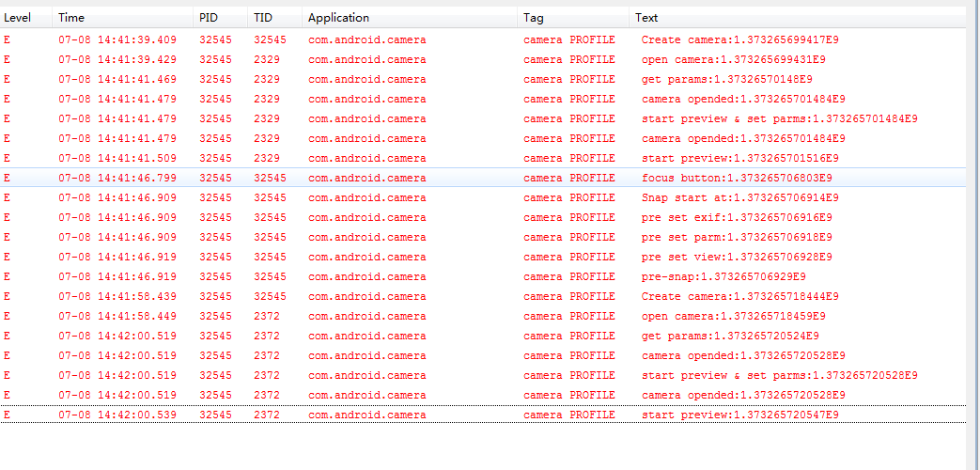
Task: Click the TID column header
Action: point(275,18)
